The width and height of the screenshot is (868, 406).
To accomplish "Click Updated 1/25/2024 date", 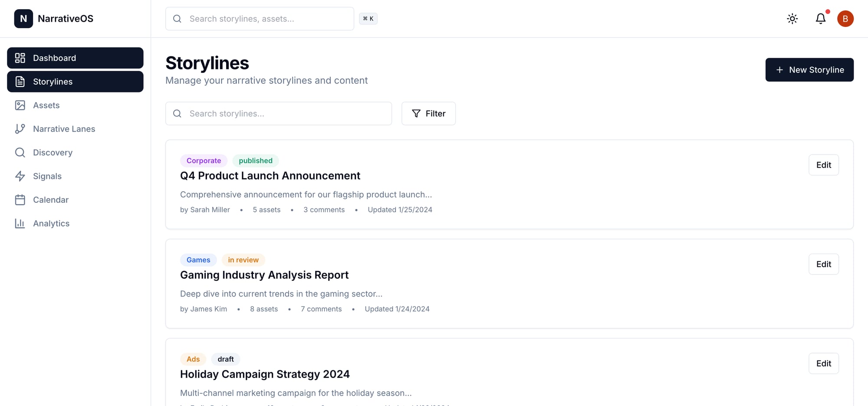I will tap(400, 210).
